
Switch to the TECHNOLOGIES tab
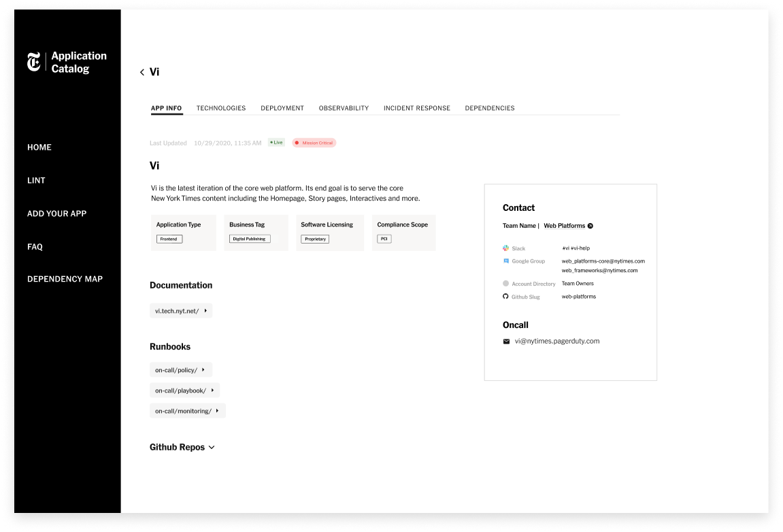click(220, 108)
